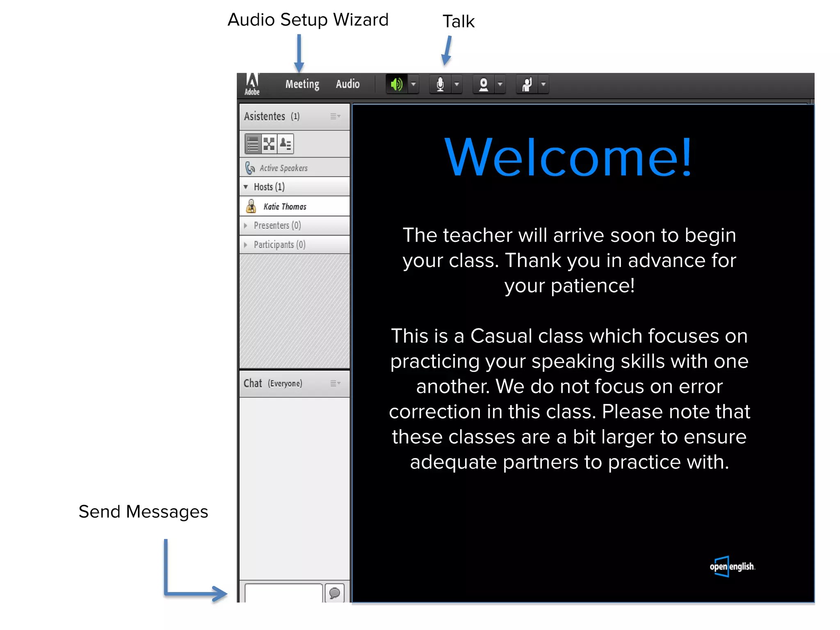Open the Meeting menu

point(302,84)
